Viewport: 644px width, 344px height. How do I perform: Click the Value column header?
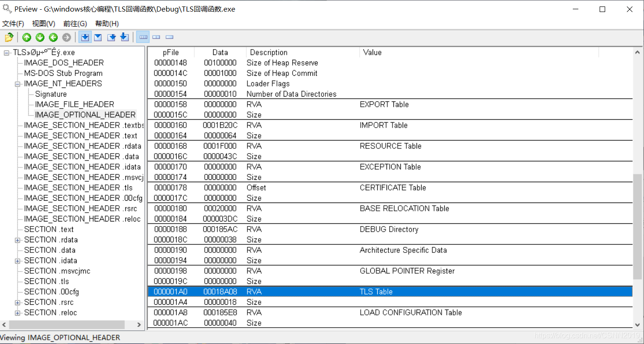(479, 52)
